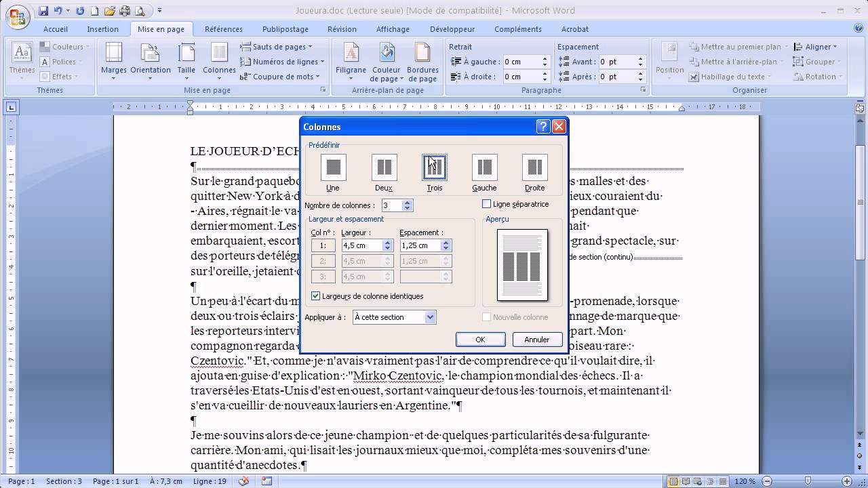868x488 pixels.
Task: Switch to the Publipostage tab
Action: click(x=285, y=29)
